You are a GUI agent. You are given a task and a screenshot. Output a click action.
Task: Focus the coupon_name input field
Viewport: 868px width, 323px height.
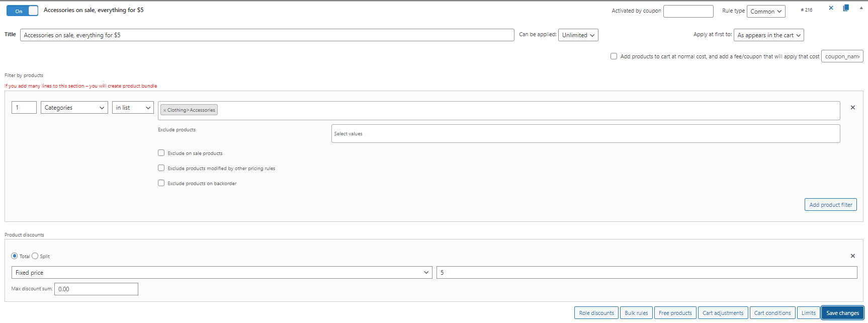pyautogui.click(x=842, y=56)
